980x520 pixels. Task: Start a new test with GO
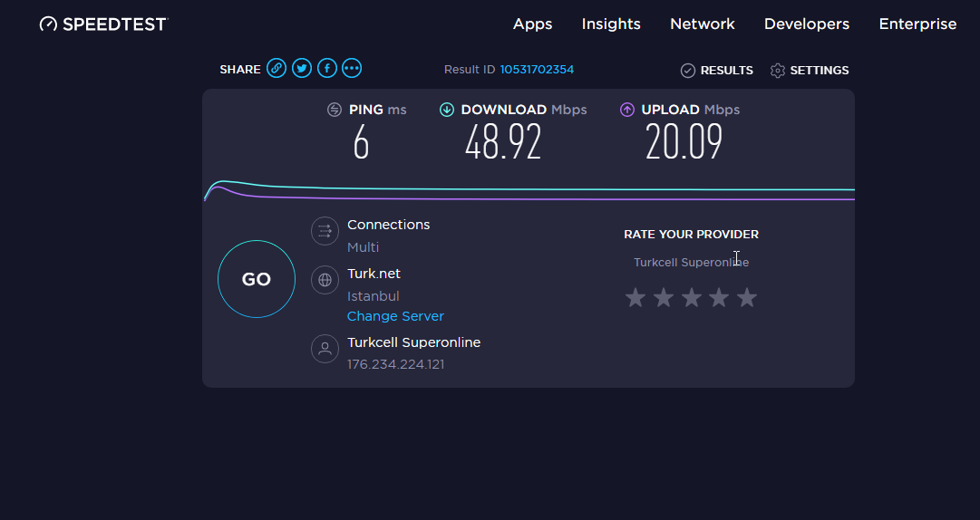coord(257,279)
